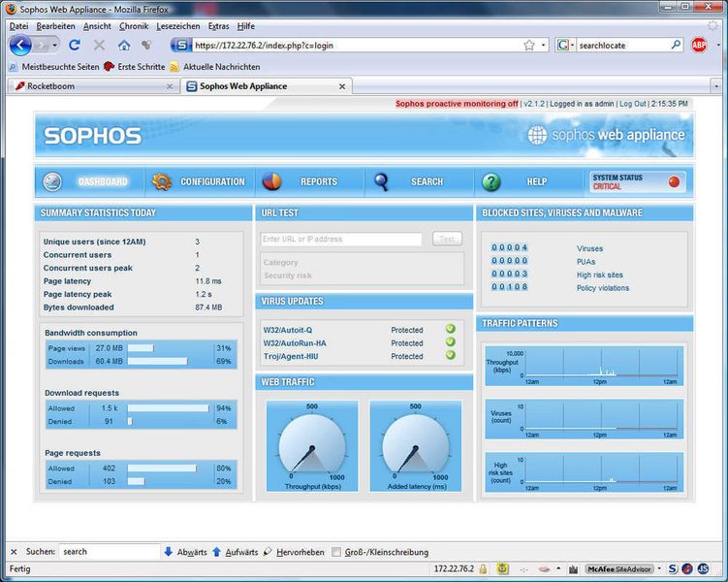The height and width of the screenshot is (582, 728).
Task: Click the Search magnifying glass icon
Action: point(381,181)
